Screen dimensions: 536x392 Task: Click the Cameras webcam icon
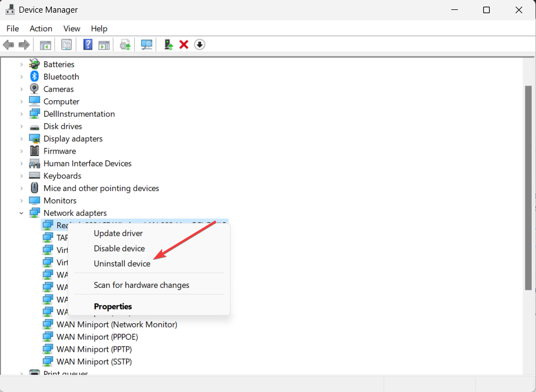[34, 89]
